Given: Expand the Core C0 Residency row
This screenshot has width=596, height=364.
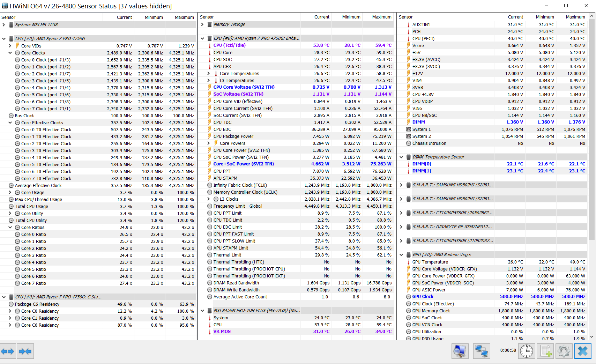Looking at the screenshot, I should click(x=10, y=311).
